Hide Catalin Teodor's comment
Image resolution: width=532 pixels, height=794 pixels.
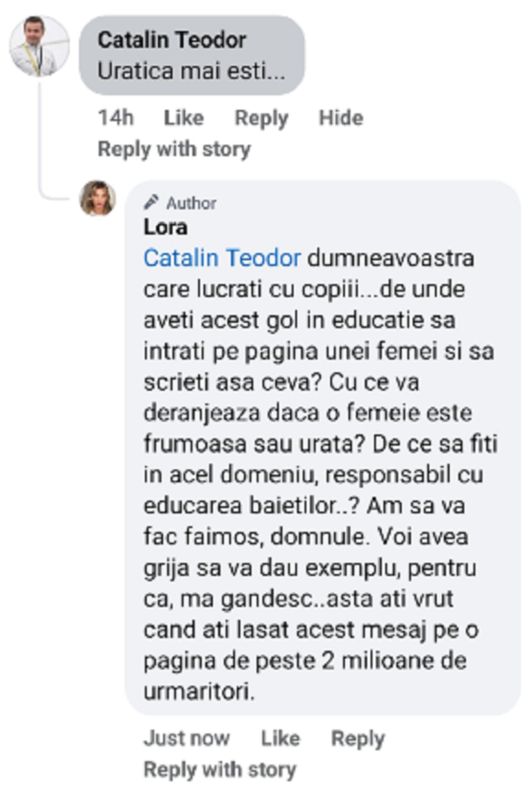pyautogui.click(x=341, y=118)
